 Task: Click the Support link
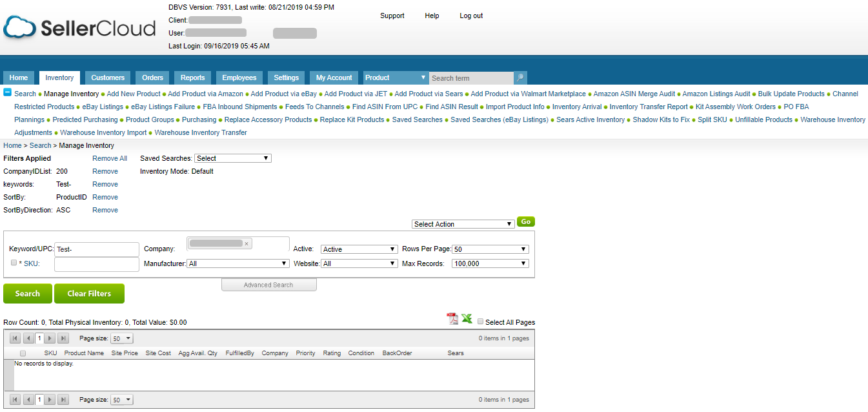[392, 15]
